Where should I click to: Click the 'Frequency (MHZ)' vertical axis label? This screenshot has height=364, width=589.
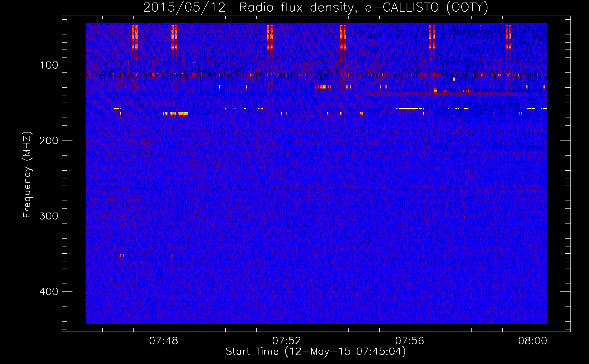point(27,175)
